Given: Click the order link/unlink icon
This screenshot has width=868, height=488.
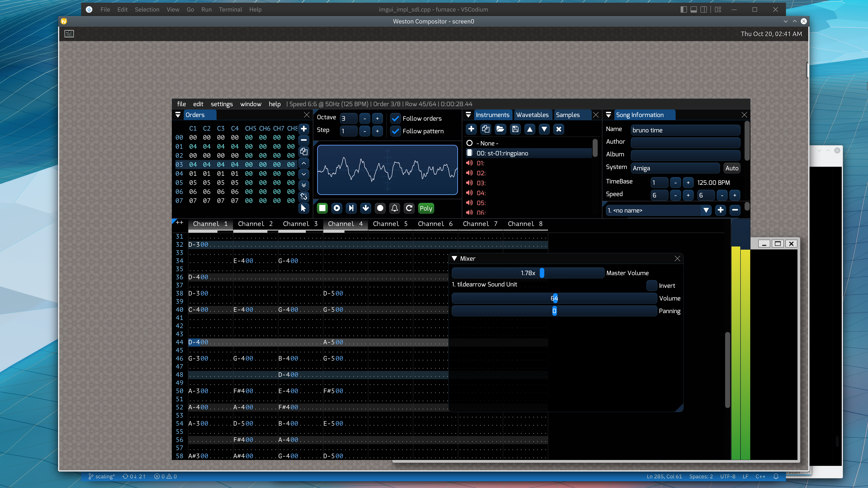Looking at the screenshot, I should 304,197.
